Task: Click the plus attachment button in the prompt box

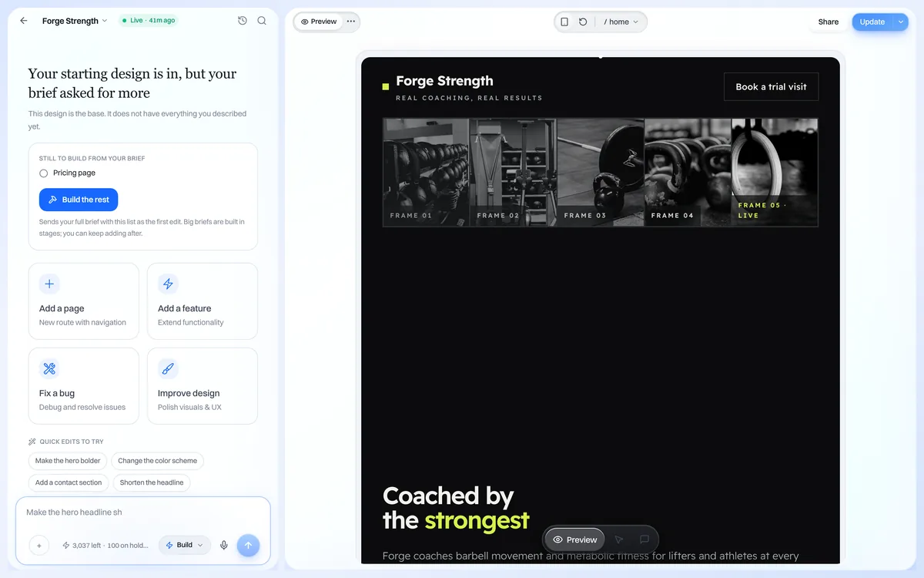Action: point(39,545)
